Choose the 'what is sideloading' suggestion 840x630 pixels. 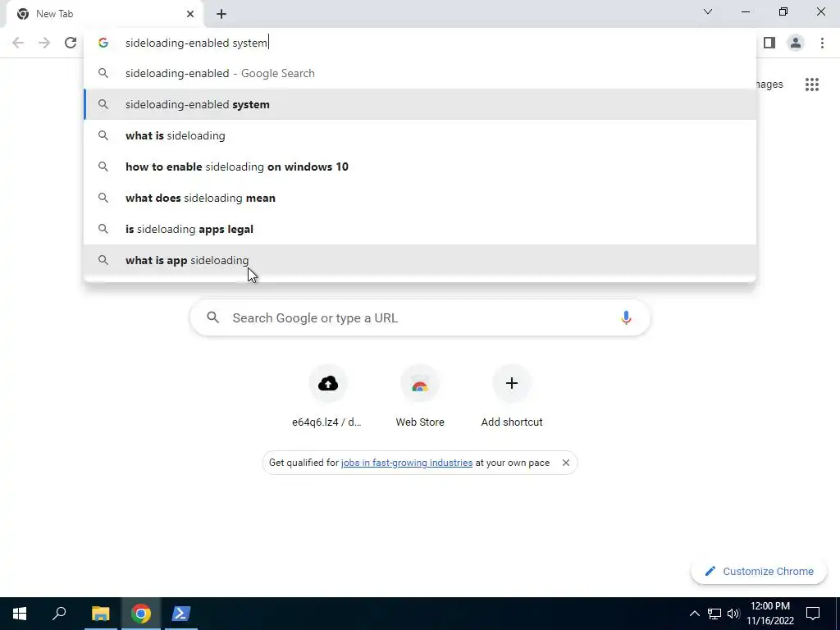420,135
